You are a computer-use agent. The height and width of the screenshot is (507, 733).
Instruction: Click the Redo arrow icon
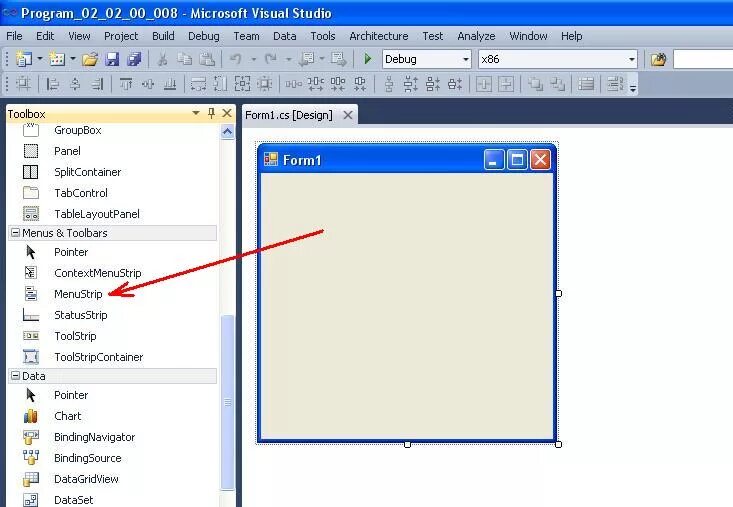(x=271, y=59)
